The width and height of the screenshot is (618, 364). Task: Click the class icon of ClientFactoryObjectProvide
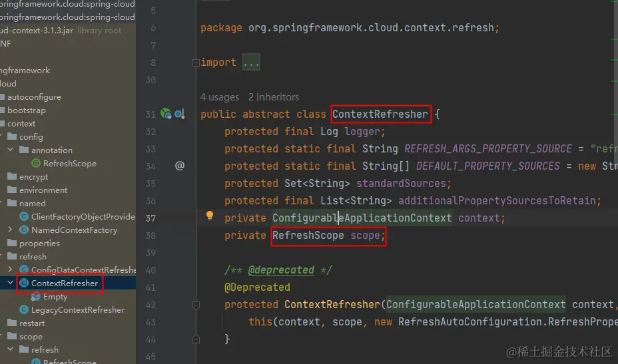(x=24, y=217)
